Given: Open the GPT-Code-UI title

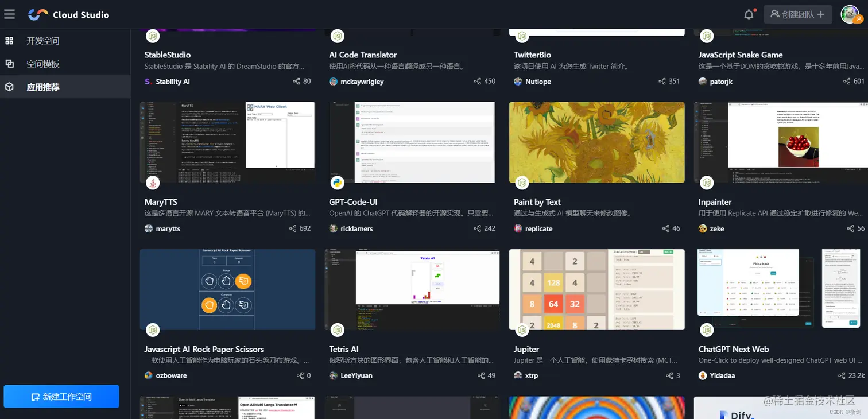Looking at the screenshot, I should [353, 202].
